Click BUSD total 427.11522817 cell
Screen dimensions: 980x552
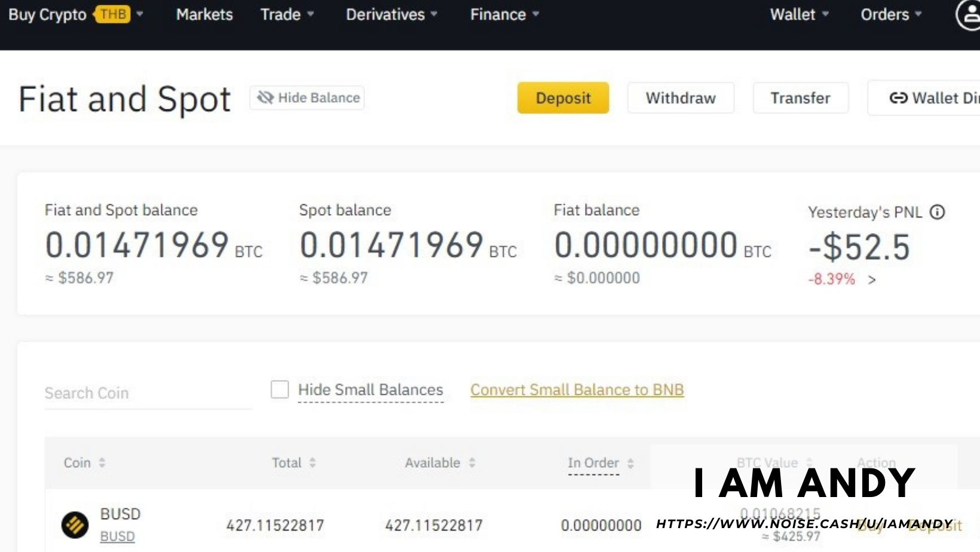coord(275,525)
